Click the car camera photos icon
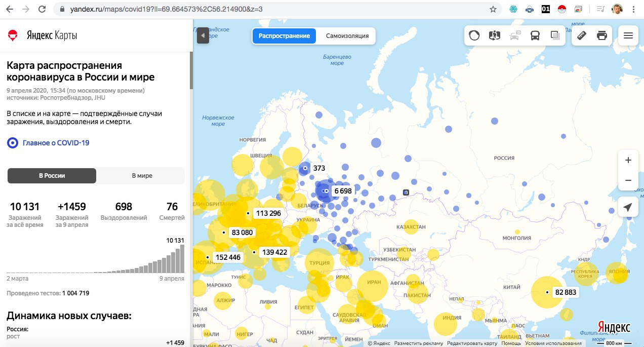 (x=515, y=35)
